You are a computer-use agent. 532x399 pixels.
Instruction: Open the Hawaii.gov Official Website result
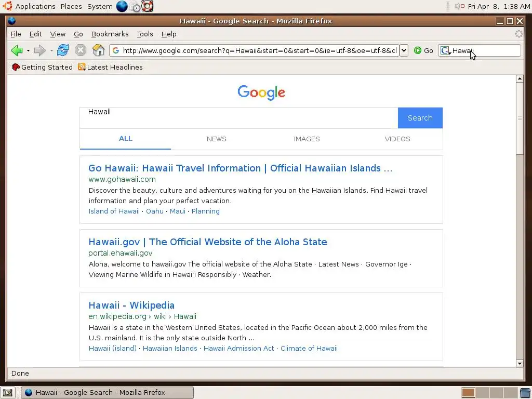coord(208,242)
